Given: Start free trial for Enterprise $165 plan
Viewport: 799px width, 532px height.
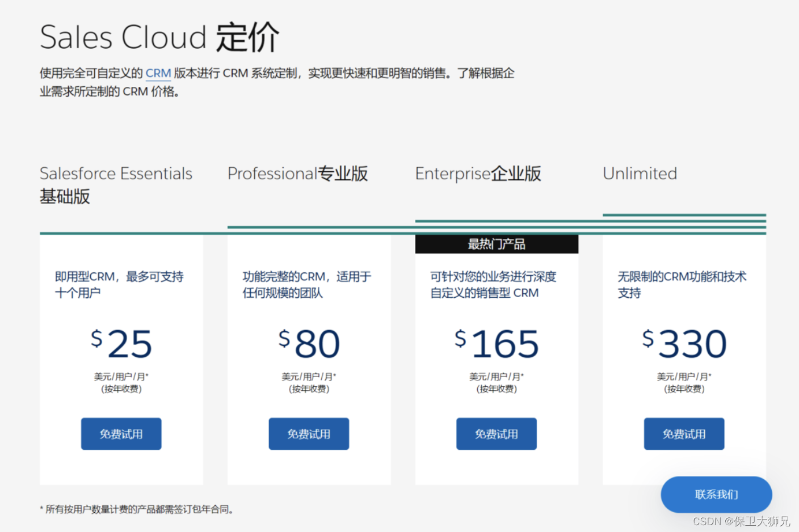Looking at the screenshot, I should [497, 434].
